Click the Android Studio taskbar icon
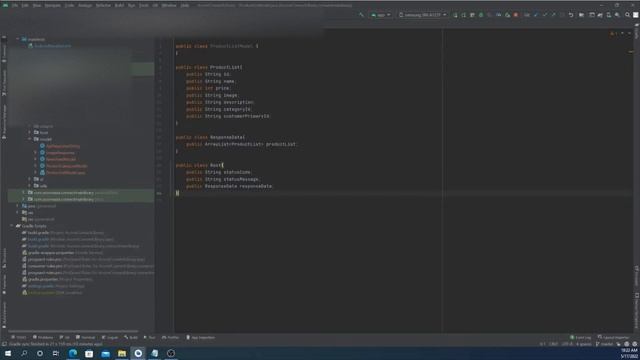Viewport: 640px width, 360px height. (x=138, y=353)
